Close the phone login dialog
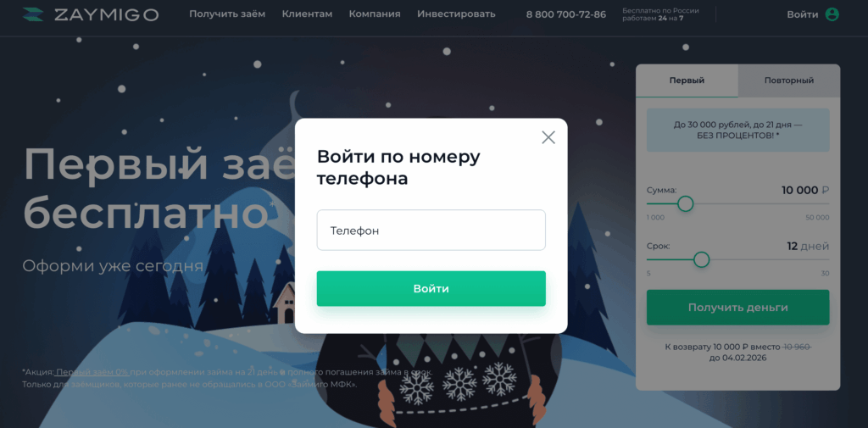 (x=548, y=137)
